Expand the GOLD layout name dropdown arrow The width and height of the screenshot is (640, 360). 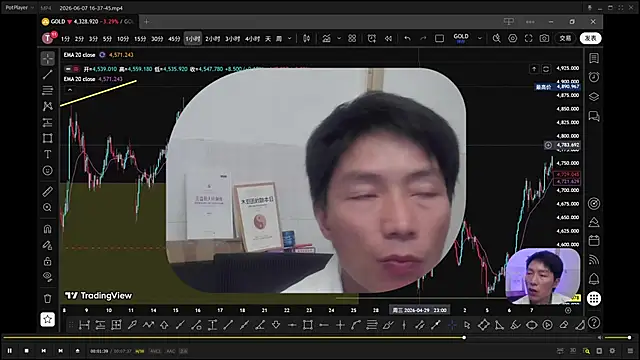[x=480, y=38]
